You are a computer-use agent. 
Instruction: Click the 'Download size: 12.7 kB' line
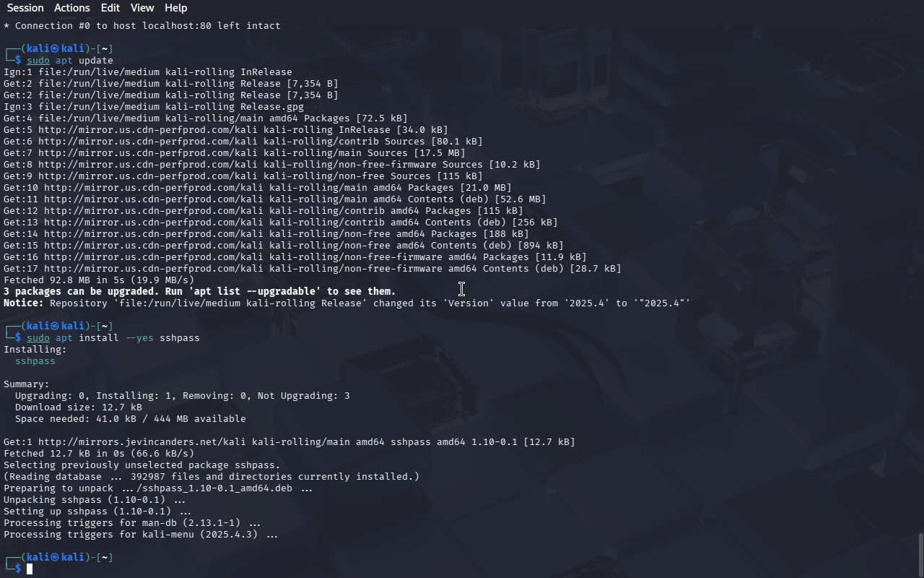pos(79,407)
